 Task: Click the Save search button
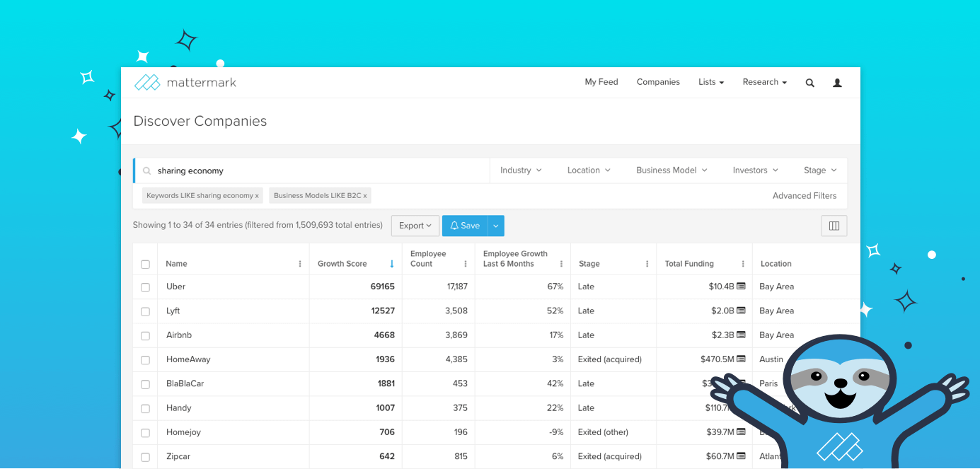coord(465,226)
